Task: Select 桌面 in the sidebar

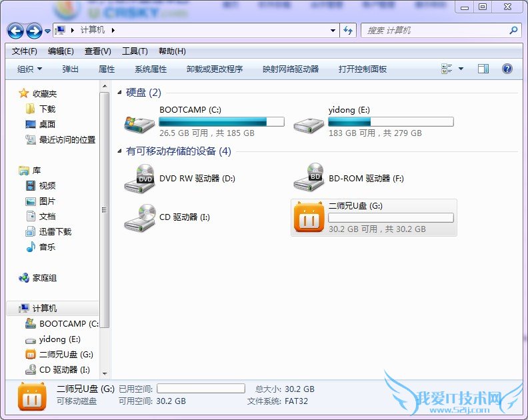Action: pos(41,124)
